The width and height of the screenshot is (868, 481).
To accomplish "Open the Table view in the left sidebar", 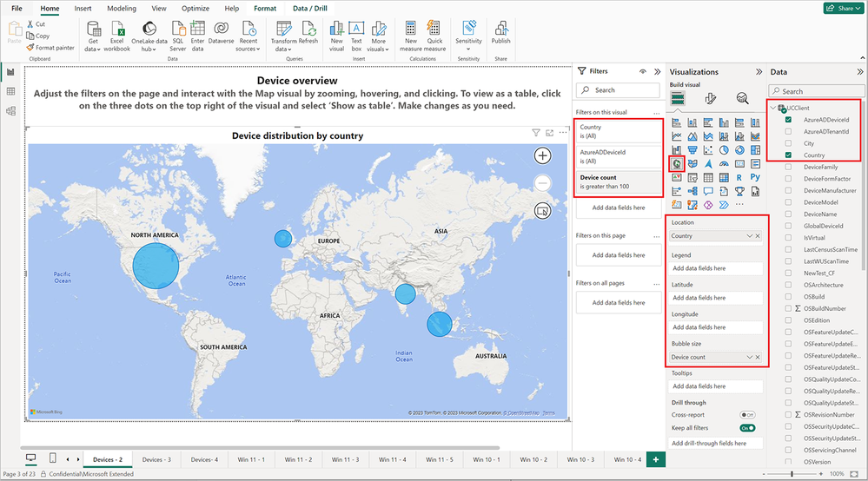I will (11, 91).
